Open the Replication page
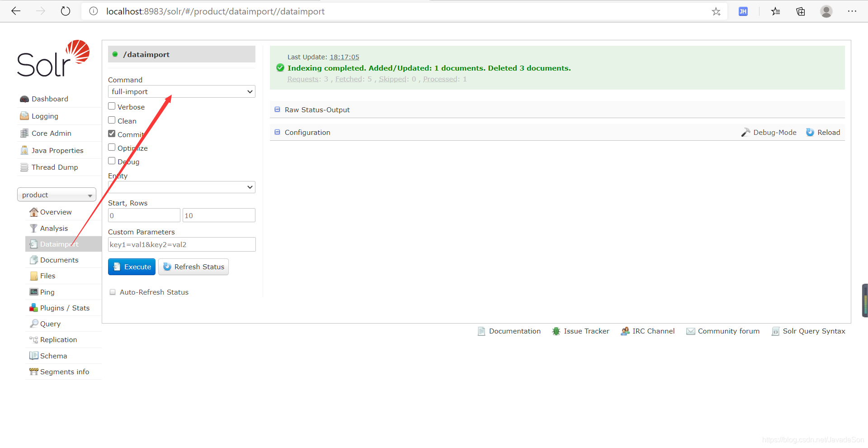The width and height of the screenshot is (868, 448). [x=58, y=339]
